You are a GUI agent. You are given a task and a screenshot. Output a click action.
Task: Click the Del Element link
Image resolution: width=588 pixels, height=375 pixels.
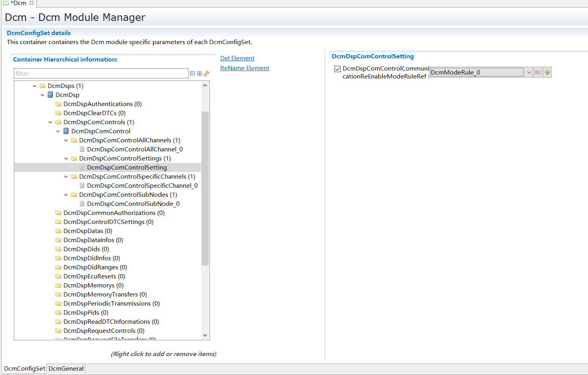tap(237, 58)
